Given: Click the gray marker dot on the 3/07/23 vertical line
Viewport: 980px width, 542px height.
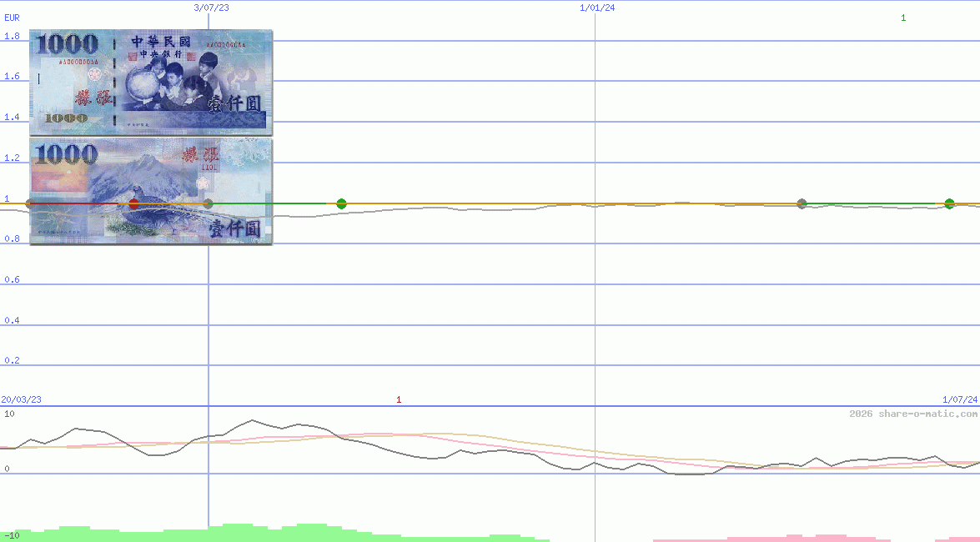Looking at the screenshot, I should tap(208, 203).
